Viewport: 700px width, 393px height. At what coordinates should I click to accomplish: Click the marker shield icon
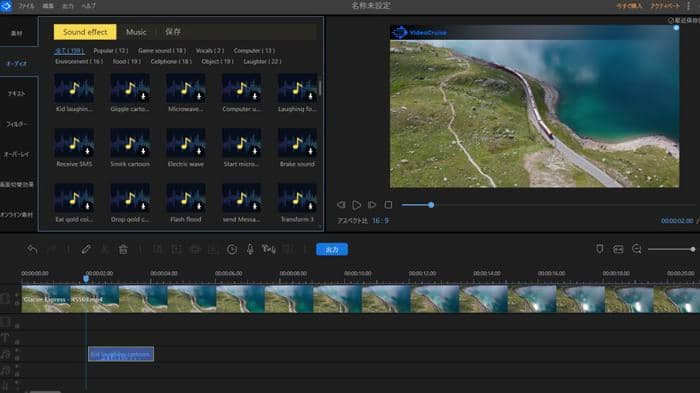tap(600, 249)
